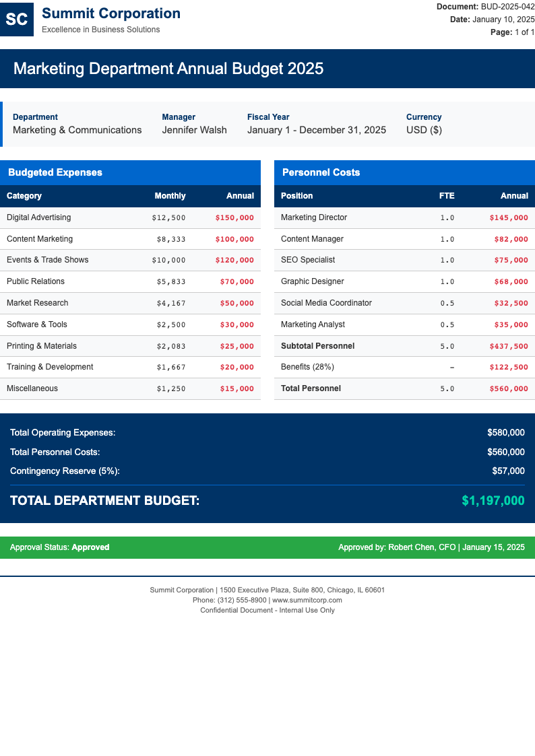The height and width of the screenshot is (756, 535).
Task: Click the manager name Jennifer Walsh
Action: [x=194, y=130]
